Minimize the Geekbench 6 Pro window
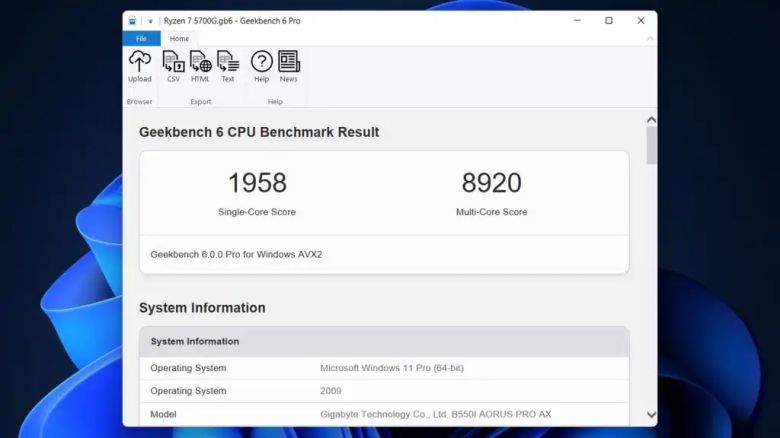This screenshot has height=438, width=780. 577,20
